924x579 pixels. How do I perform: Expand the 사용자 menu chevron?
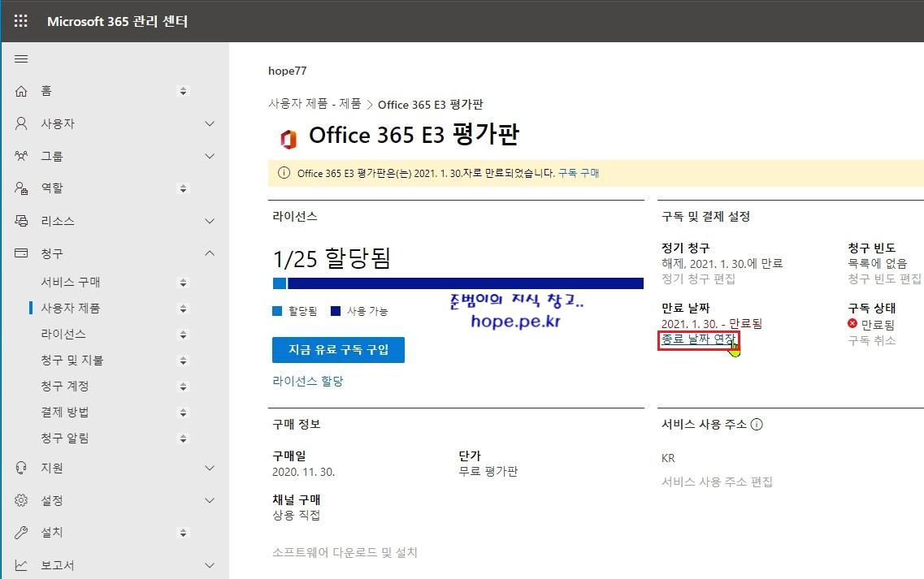point(210,123)
